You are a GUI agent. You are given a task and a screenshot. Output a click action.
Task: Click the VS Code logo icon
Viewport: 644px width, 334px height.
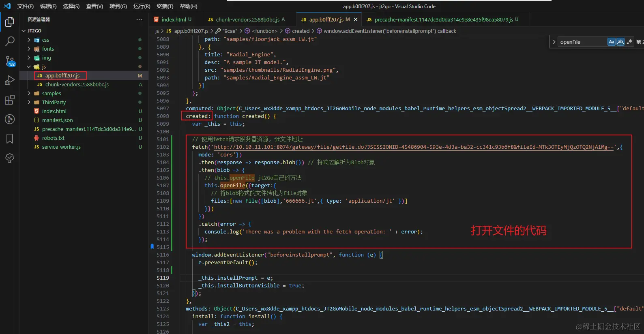(x=7, y=6)
